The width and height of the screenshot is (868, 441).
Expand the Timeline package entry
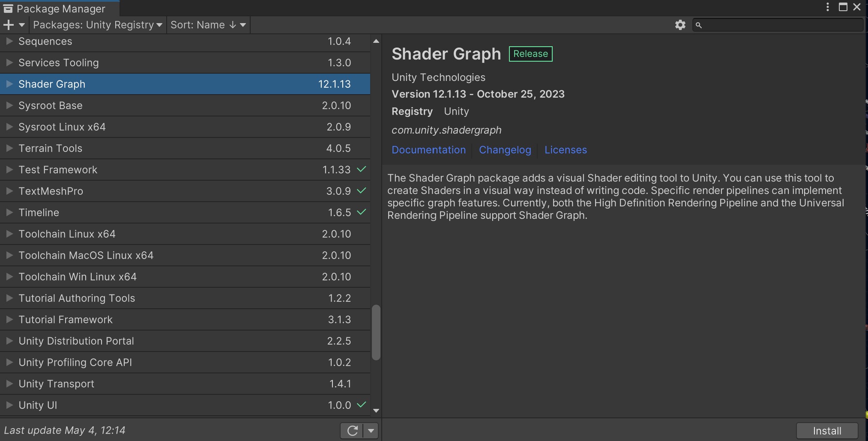pyautogui.click(x=9, y=212)
